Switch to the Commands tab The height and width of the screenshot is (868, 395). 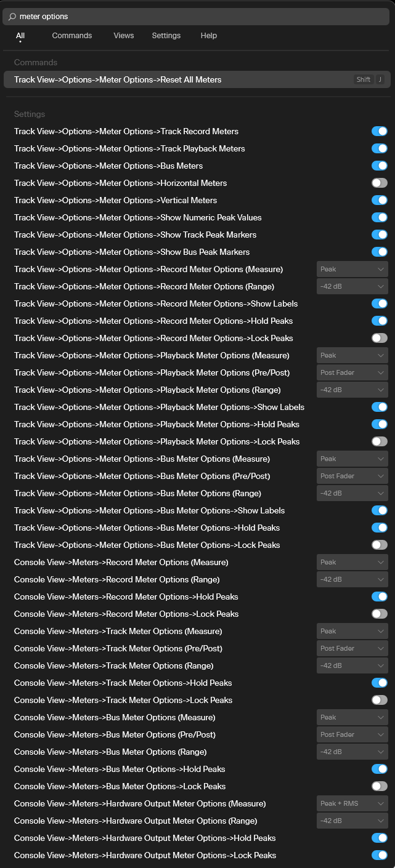tap(71, 36)
